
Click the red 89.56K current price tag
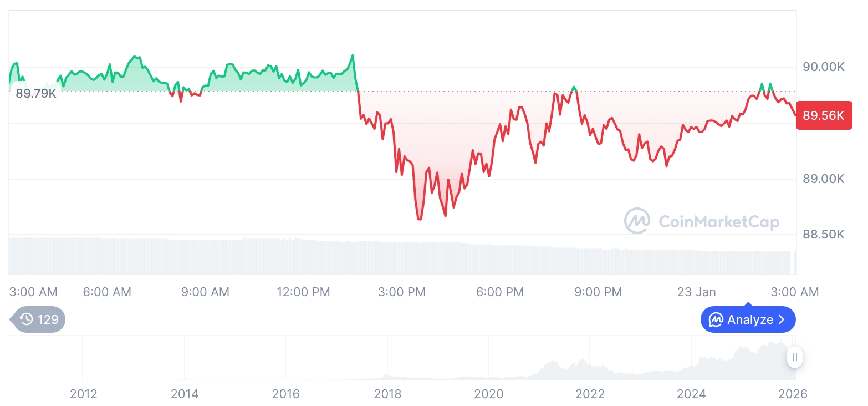pyautogui.click(x=823, y=115)
